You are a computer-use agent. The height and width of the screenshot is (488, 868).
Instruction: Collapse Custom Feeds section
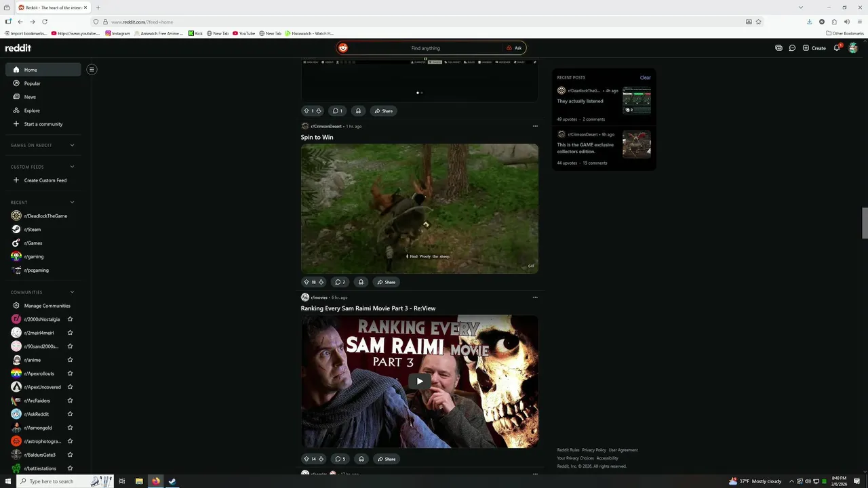coord(72,167)
